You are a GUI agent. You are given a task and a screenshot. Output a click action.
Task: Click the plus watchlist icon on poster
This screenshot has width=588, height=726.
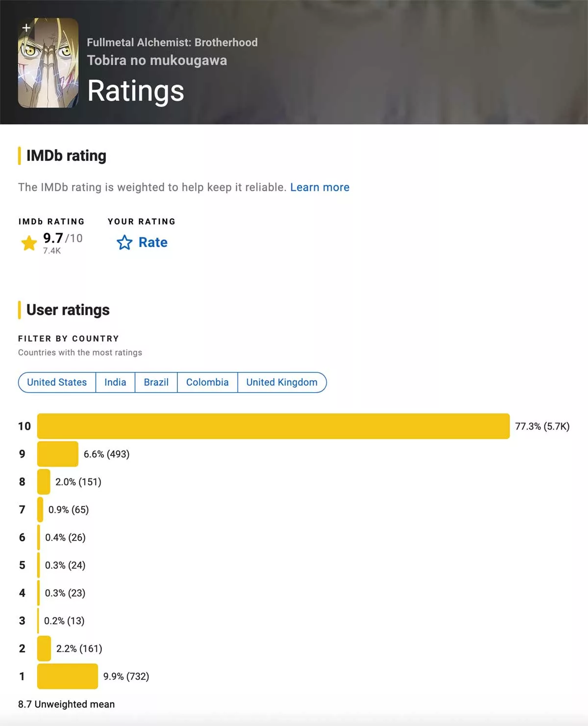click(26, 28)
